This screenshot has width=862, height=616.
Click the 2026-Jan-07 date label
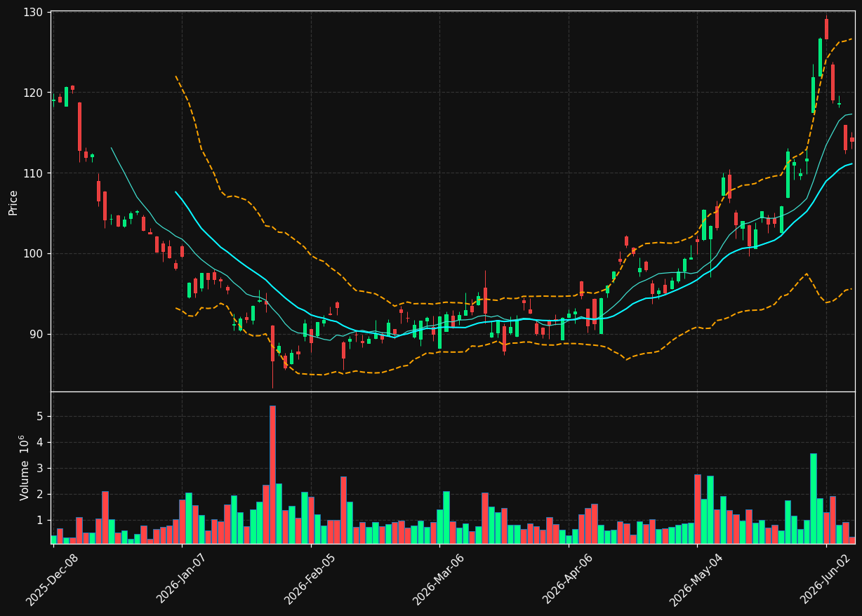(181, 578)
